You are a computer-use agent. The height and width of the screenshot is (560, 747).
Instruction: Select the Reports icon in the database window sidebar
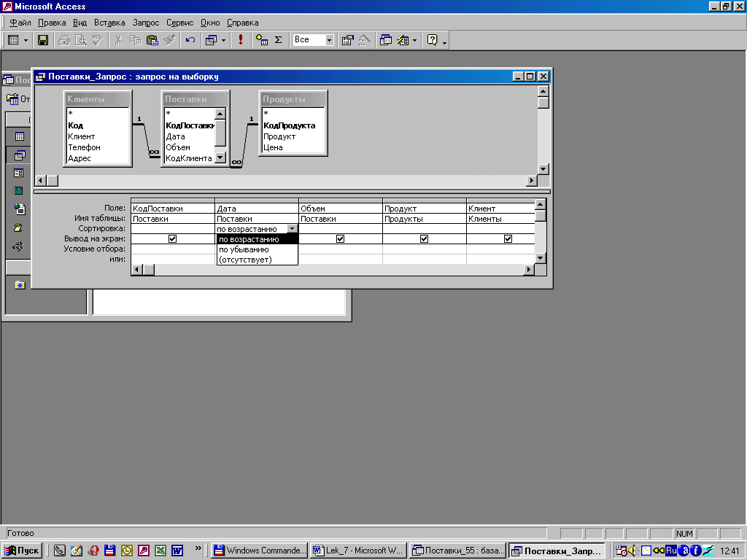point(18,191)
